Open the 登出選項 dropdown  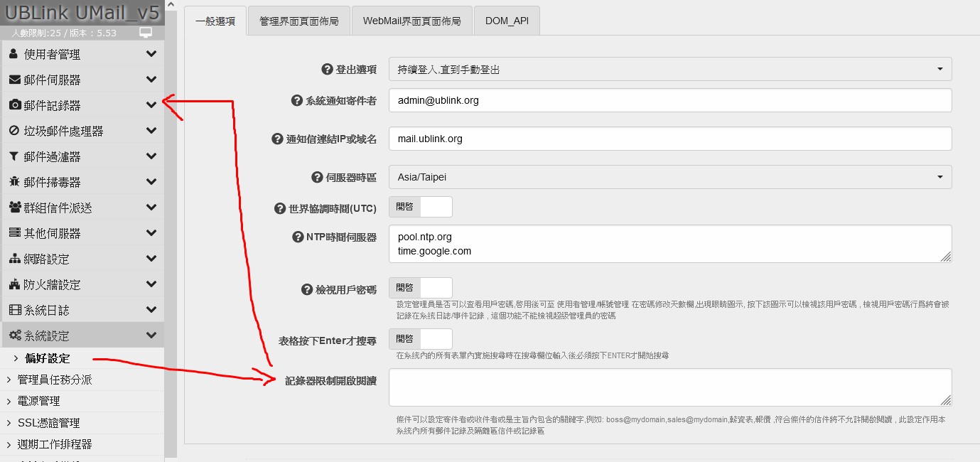pyautogui.click(x=669, y=69)
